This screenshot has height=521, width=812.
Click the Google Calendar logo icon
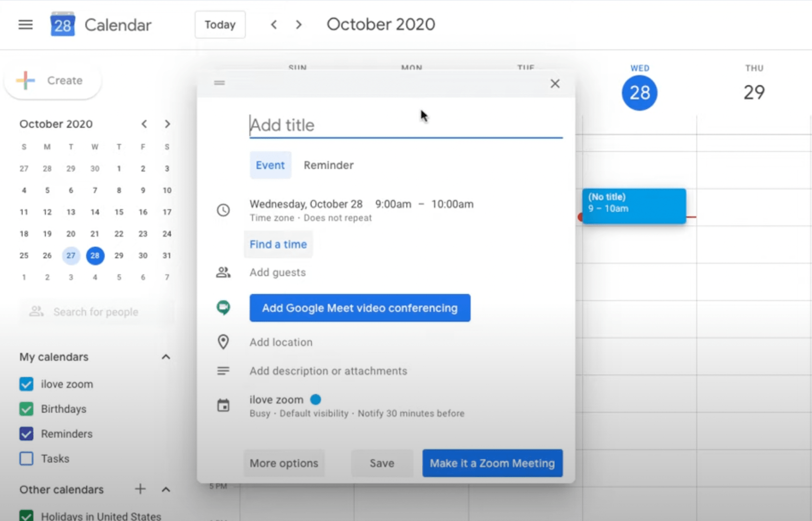(62, 23)
